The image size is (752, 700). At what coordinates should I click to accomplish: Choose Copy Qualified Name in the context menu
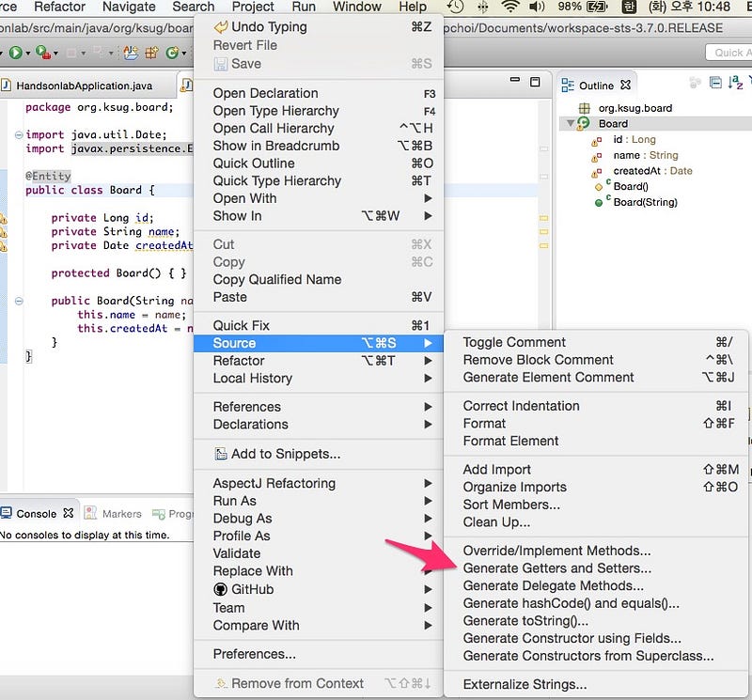319,279
